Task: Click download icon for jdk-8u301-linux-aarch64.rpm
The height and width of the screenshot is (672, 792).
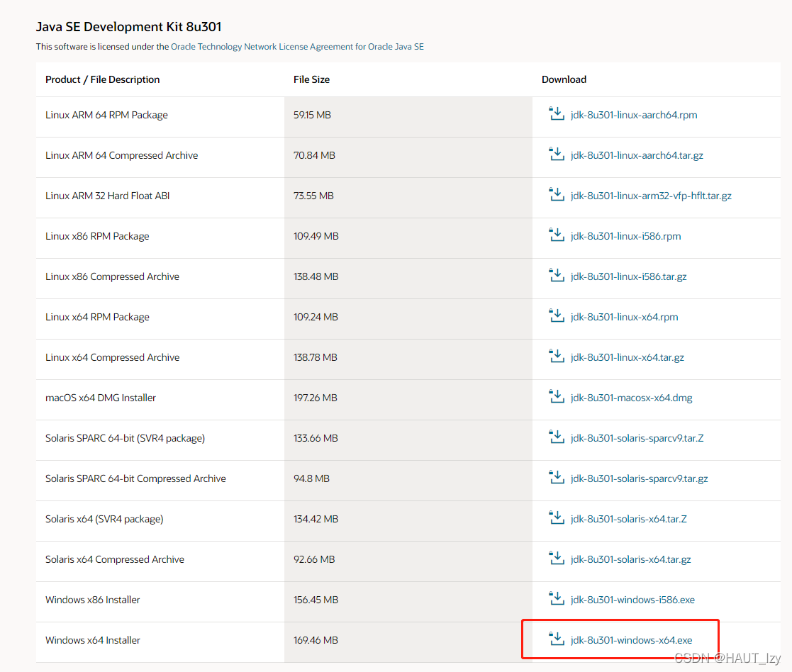Action: tap(557, 113)
